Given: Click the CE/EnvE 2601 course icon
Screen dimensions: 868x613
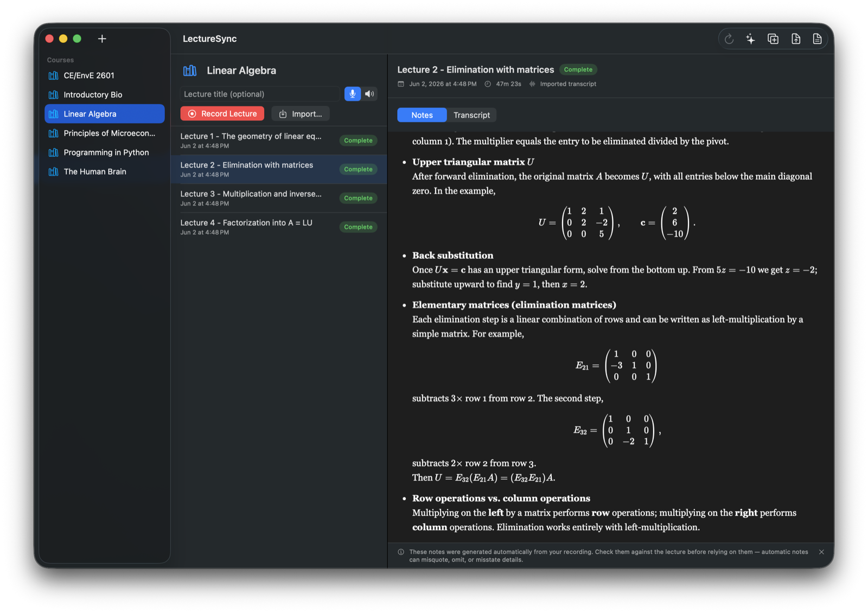Looking at the screenshot, I should [x=53, y=75].
